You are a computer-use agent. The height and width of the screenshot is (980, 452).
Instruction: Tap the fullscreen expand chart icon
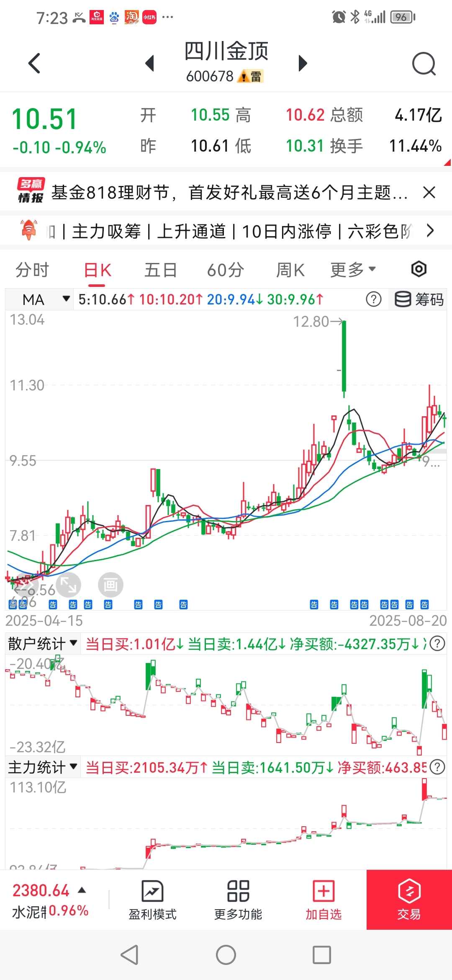(68, 585)
